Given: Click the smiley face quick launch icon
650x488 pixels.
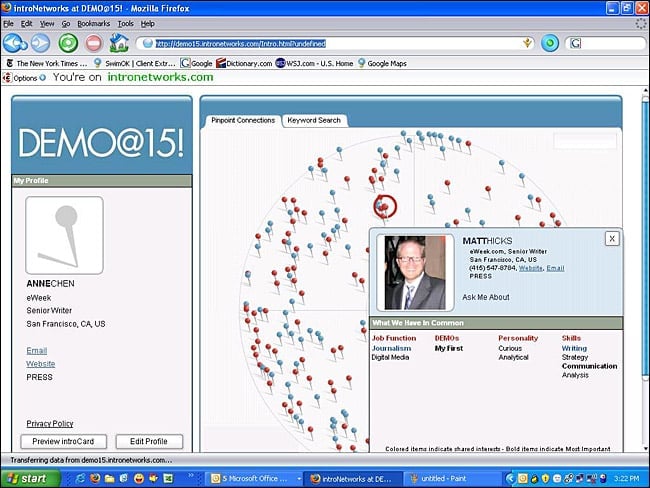Looking at the screenshot, I should pos(139,478).
